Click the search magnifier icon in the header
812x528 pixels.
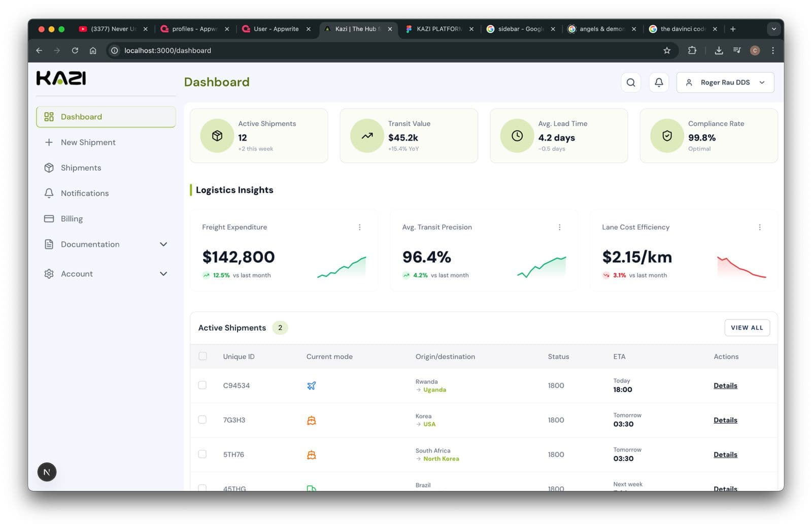pyautogui.click(x=631, y=82)
